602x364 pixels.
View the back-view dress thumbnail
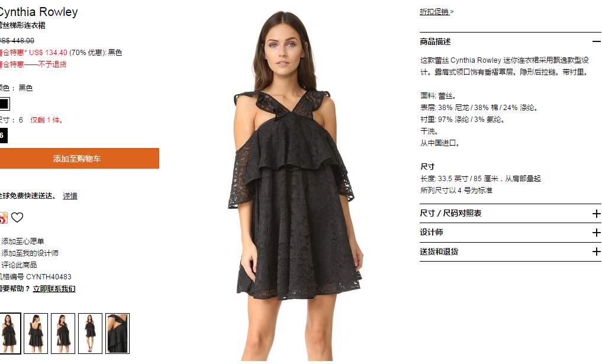pyautogui.click(x=36, y=333)
